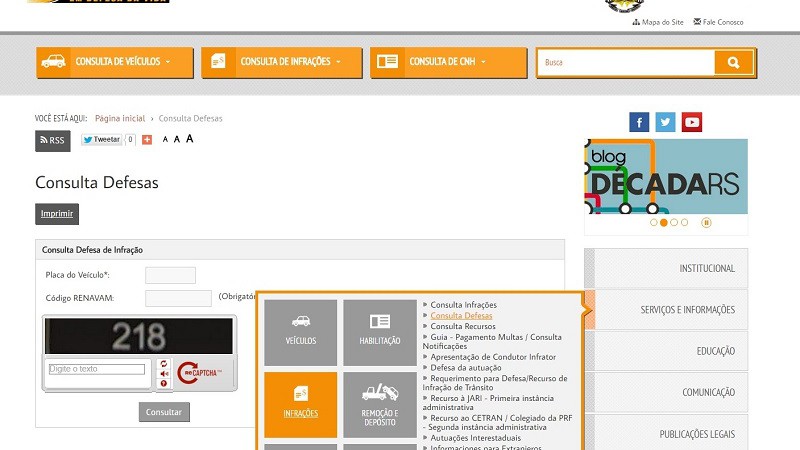Click the captcha Digite o texto field
Screen dimensions: 800x450
coord(96,369)
